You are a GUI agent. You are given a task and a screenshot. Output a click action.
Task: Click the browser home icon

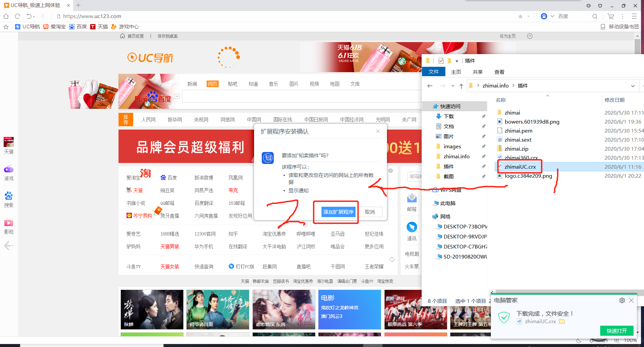pos(6,16)
